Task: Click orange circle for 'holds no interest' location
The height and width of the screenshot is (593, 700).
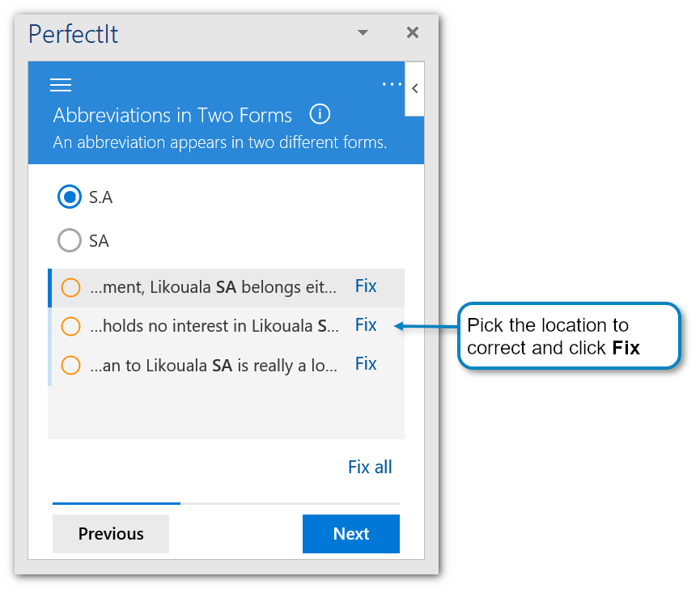Action: point(70,326)
